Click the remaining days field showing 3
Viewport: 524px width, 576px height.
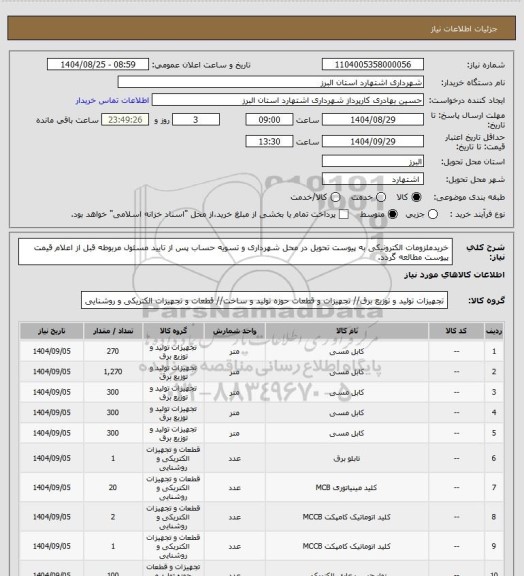[x=196, y=120]
